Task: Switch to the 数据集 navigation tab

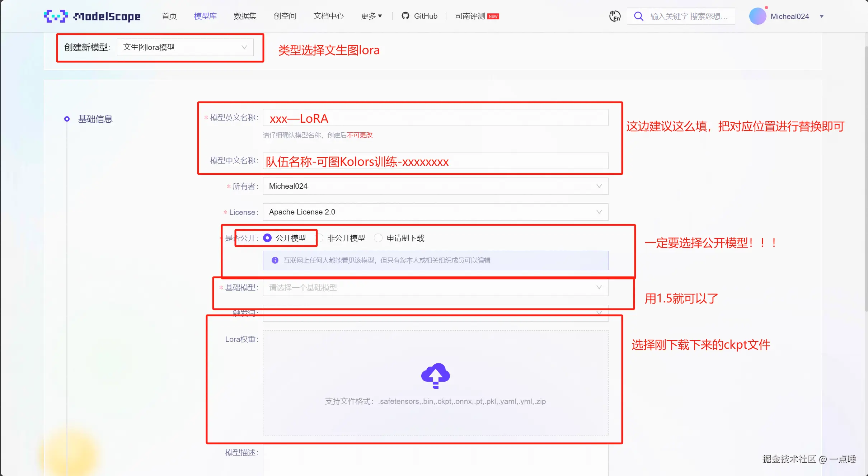Action: point(245,16)
